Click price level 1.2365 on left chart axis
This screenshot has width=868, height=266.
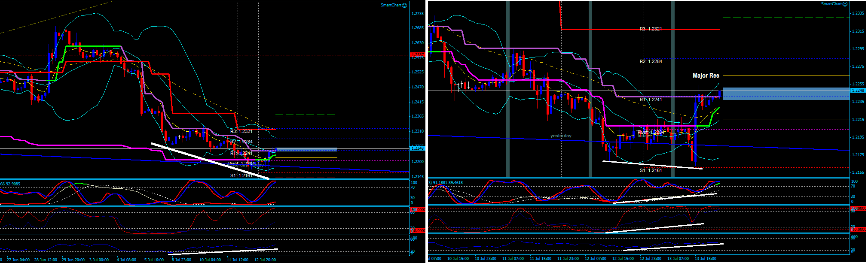click(x=418, y=116)
